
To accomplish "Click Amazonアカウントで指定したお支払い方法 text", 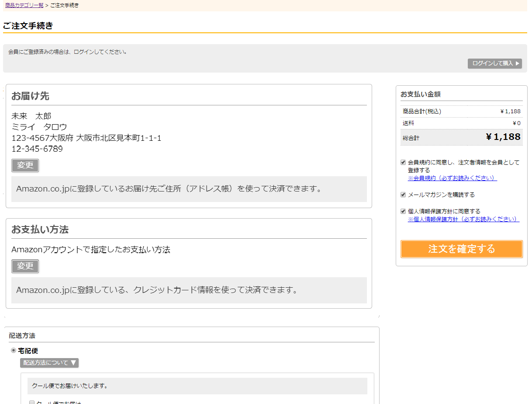I will [91, 250].
